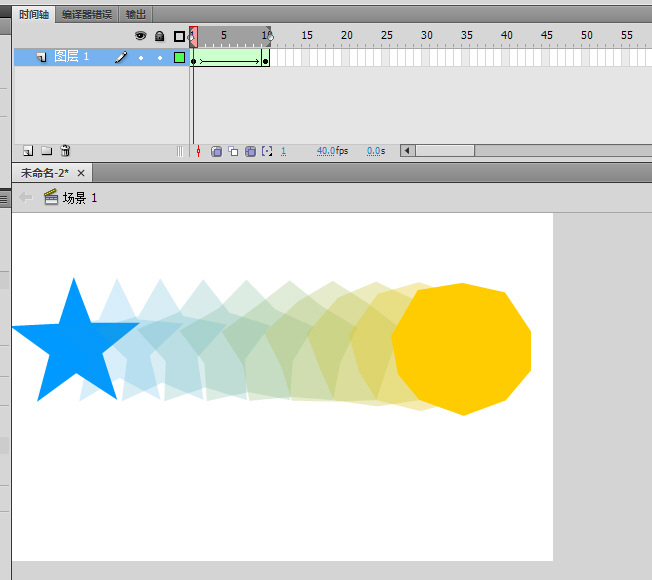
Task: Close the 未命名-2 document tab
Action: [x=81, y=173]
